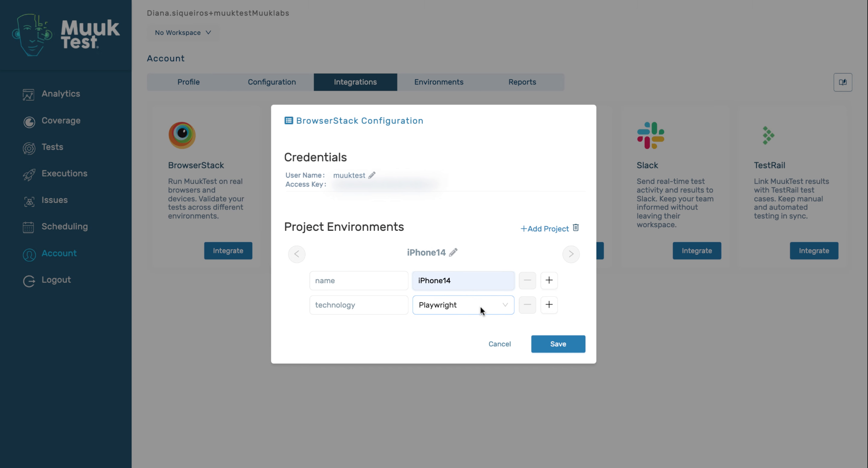Open the Coverage page
868x468 pixels.
[61, 121]
